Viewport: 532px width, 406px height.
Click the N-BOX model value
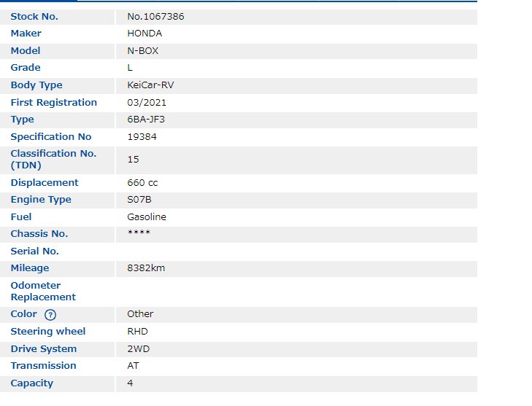click(x=142, y=51)
